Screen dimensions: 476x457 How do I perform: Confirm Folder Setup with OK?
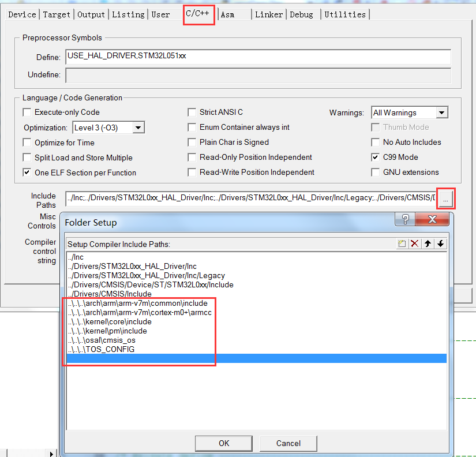[224, 443]
